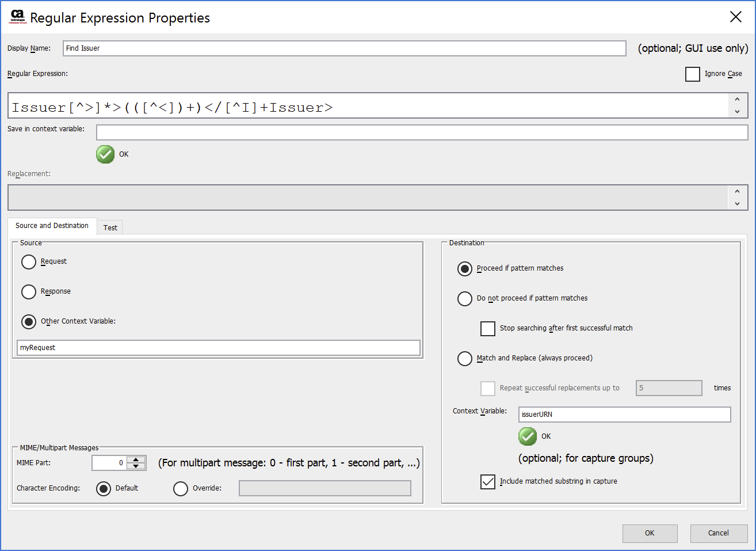Uncheck Include matched substring in capture
The height and width of the screenshot is (551, 756).
(x=488, y=481)
